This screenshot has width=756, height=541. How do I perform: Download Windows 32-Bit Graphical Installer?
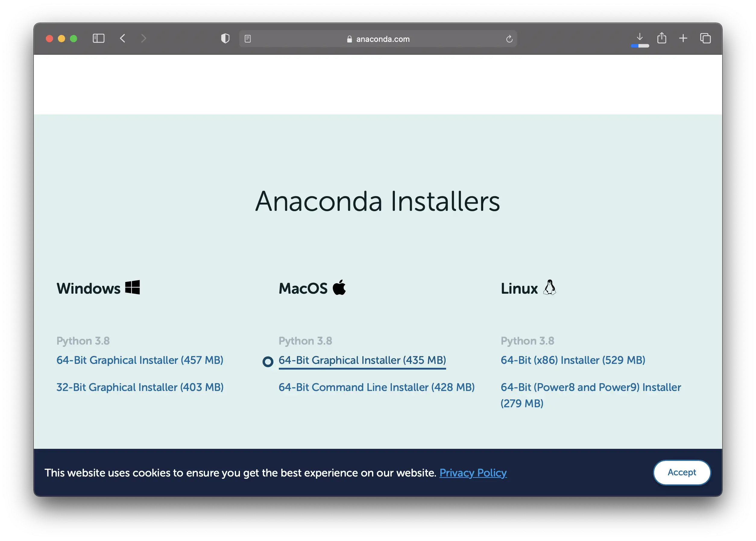click(140, 387)
